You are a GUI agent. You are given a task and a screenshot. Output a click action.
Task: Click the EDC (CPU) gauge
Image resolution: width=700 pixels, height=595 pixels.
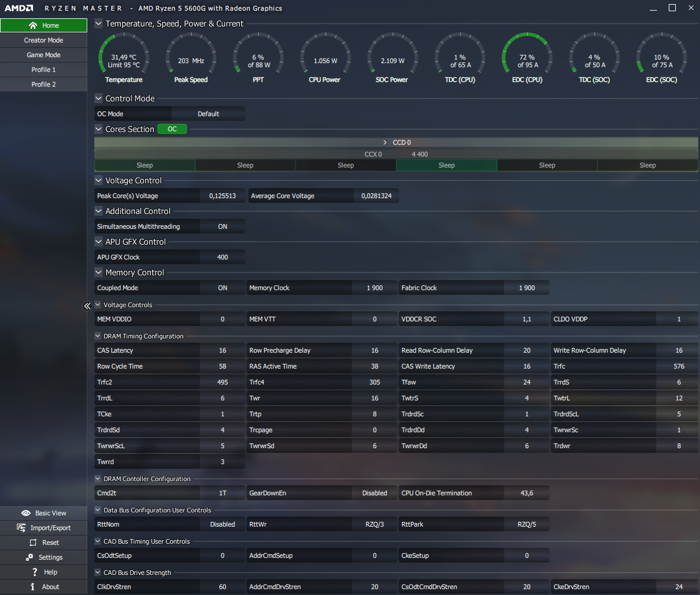[x=527, y=58]
